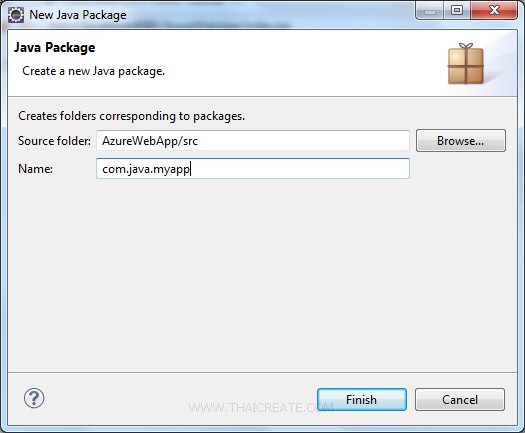Maximize the New Java Package dialog
Viewport: 525px width, 433px height.
[x=457, y=10]
